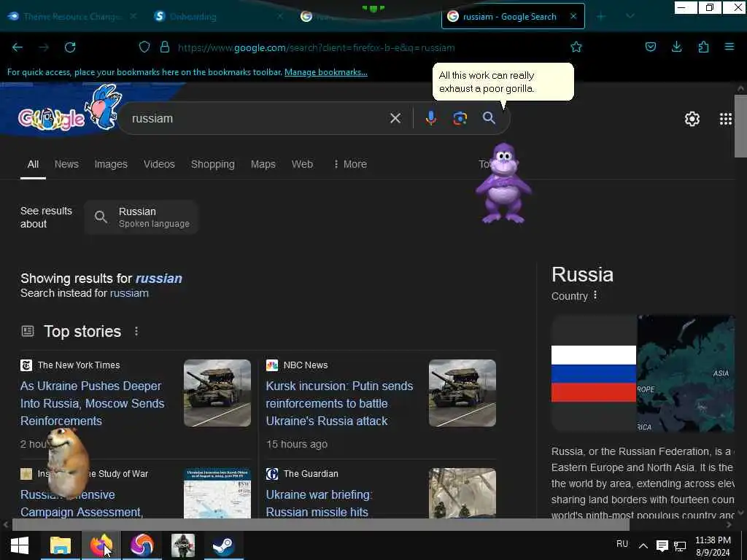This screenshot has height=560, width=747.
Task: Switch to the Maps tab
Action: tap(263, 164)
